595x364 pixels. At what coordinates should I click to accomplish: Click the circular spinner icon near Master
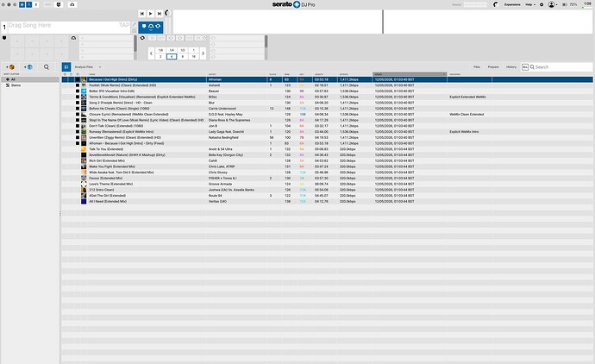click(496, 4)
